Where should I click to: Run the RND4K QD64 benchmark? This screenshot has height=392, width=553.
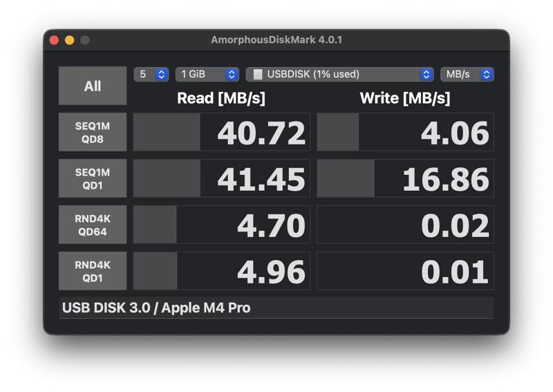point(93,225)
